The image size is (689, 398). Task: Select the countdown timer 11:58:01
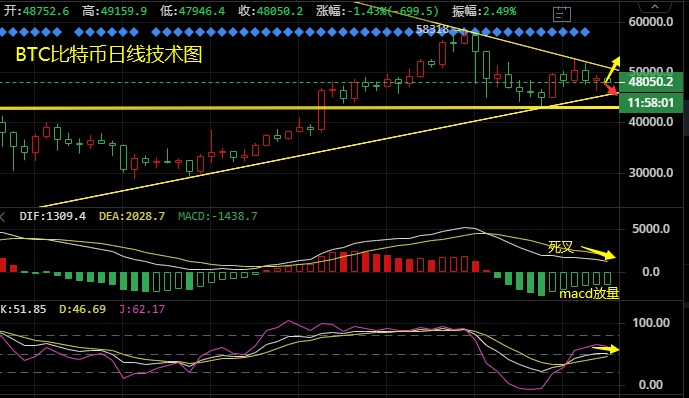point(651,103)
